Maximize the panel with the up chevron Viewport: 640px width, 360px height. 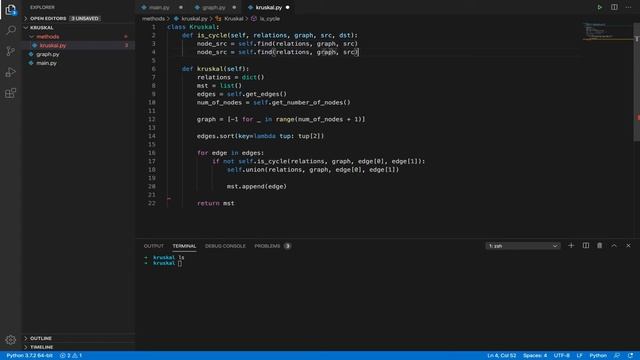click(x=614, y=246)
